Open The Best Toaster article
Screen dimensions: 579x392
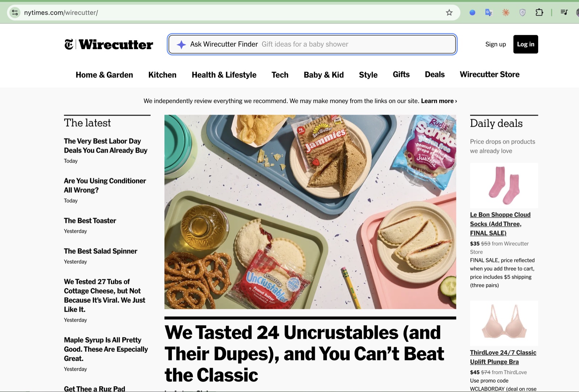pos(90,221)
